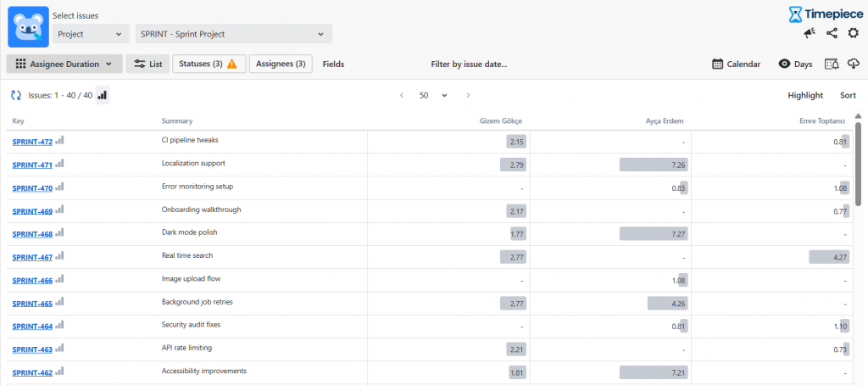The width and height of the screenshot is (868, 386).
Task: Click the Highlight button
Action: coord(805,96)
